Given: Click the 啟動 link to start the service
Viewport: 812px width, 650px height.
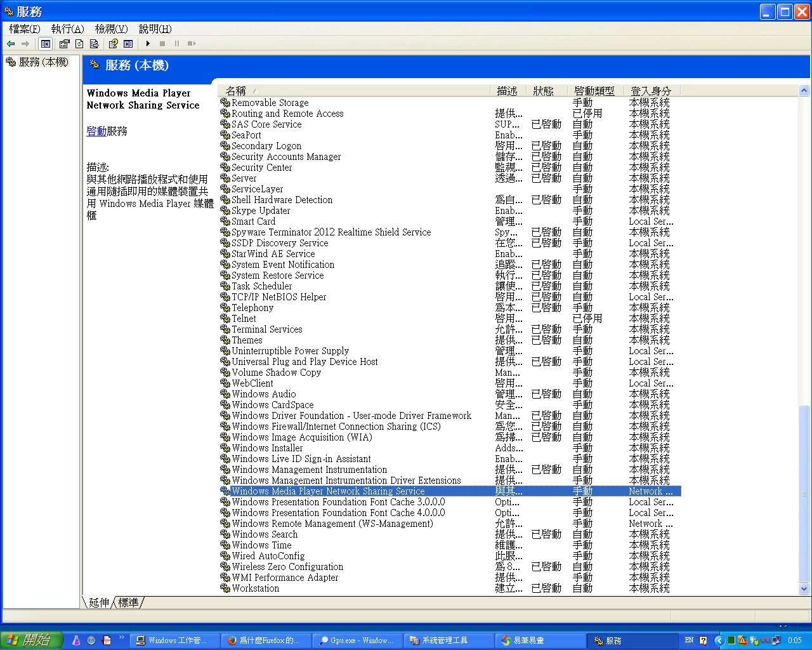Looking at the screenshot, I should 96,131.
